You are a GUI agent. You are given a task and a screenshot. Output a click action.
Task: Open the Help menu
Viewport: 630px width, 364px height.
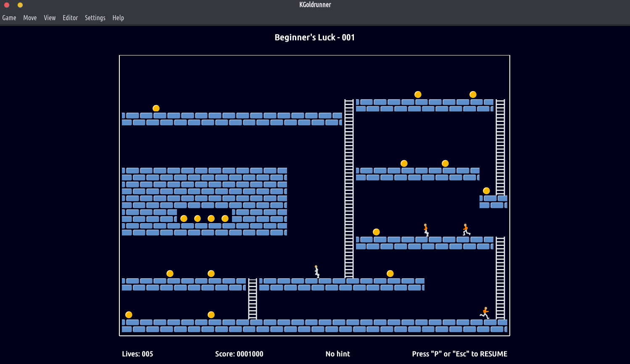click(118, 18)
